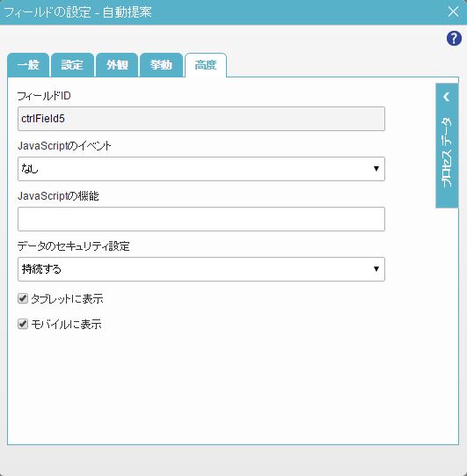The image size is (467, 476).
Task: Click the dialog title フィールドの設定 - 自動提案
Action: point(77,12)
